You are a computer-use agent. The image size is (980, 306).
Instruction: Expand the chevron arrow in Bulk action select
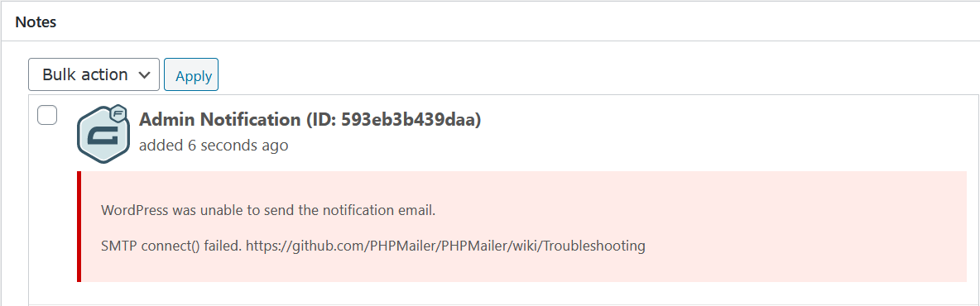pos(144,75)
